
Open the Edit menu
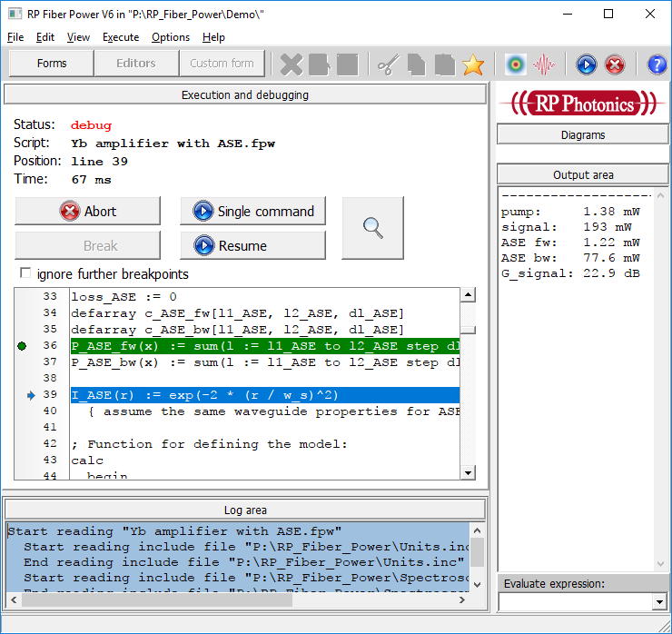coord(45,37)
